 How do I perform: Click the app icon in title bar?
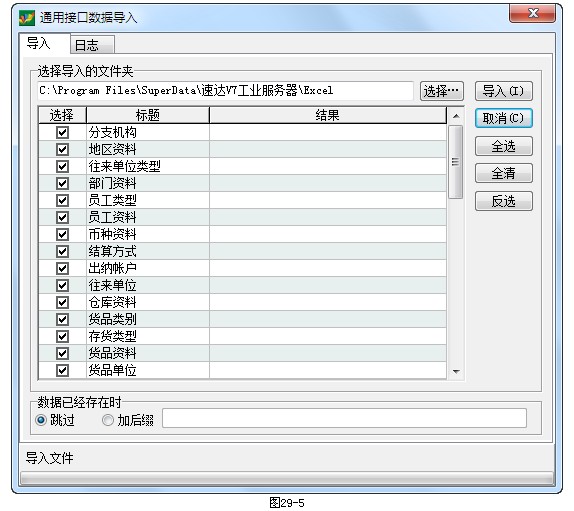[27, 18]
